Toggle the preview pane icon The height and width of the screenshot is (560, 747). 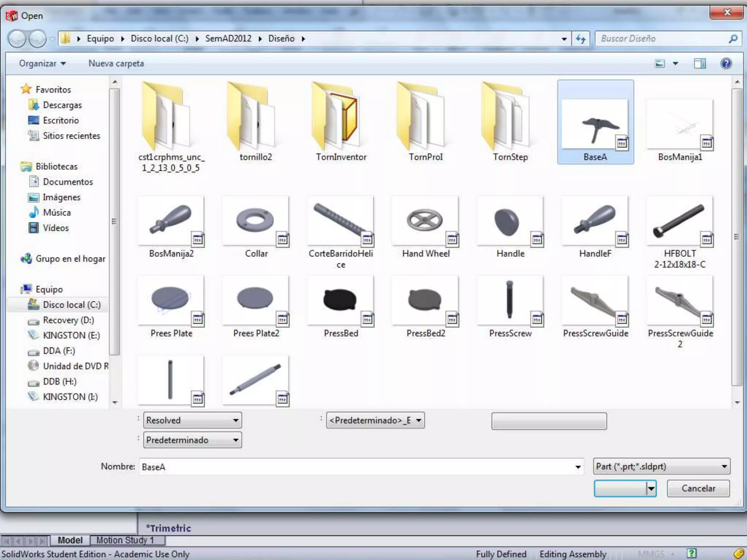699,63
